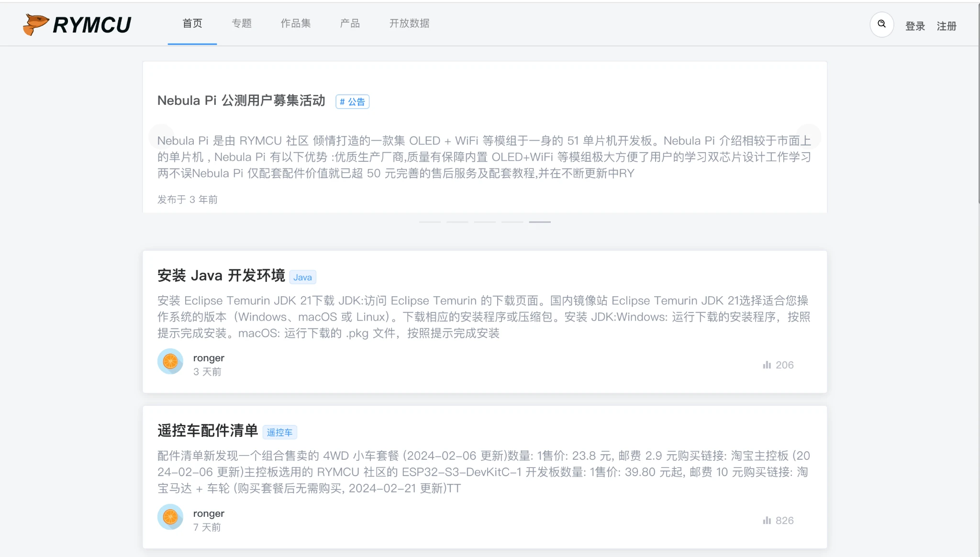This screenshot has height=557, width=980.
Task: Open the 专题 tab
Action: 242,23
